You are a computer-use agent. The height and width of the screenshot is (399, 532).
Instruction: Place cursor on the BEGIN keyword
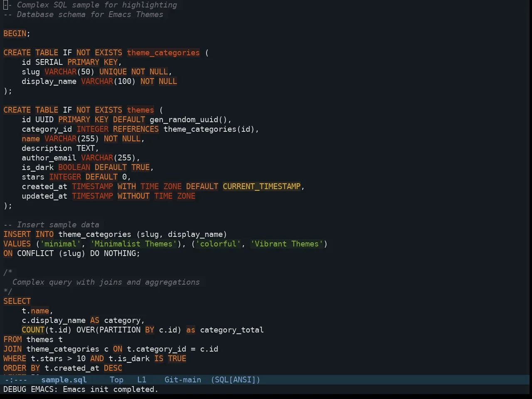tap(15, 33)
